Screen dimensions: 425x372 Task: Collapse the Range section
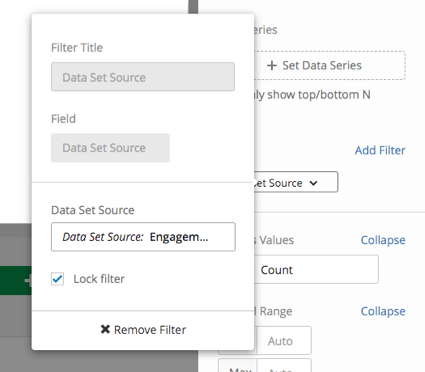tap(383, 311)
